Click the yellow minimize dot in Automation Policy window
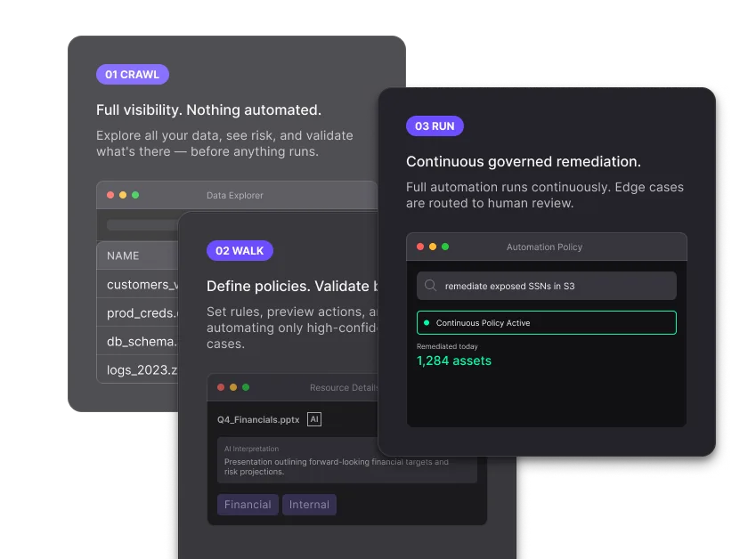This screenshot has width=756, height=559. [x=433, y=247]
